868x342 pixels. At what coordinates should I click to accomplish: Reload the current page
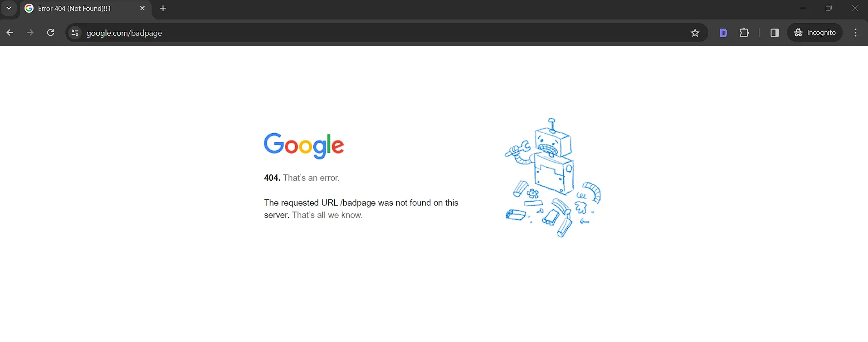click(51, 33)
